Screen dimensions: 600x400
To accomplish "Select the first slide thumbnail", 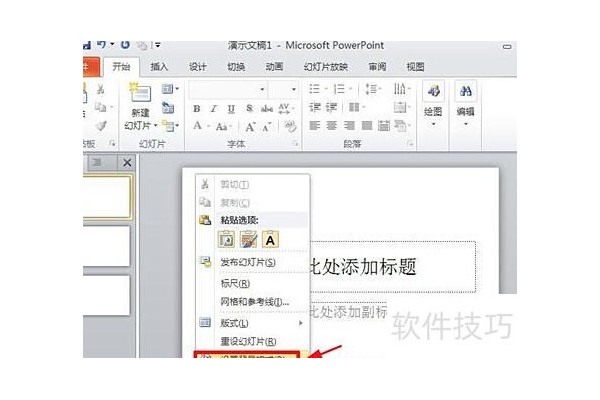I will [108, 197].
